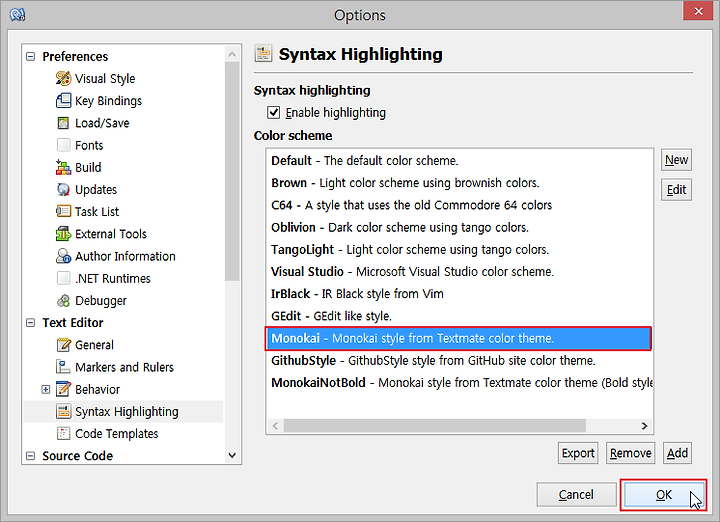Click the Task List icon

coord(63,212)
